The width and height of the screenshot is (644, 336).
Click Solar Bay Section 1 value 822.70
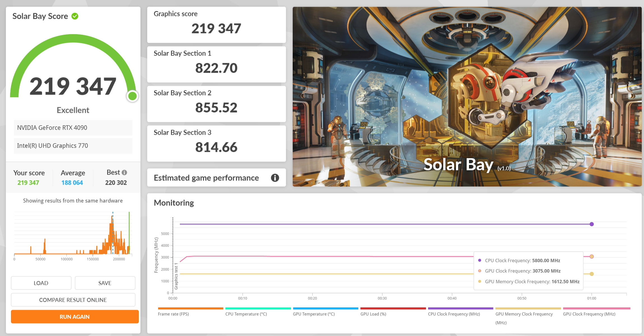(x=216, y=68)
